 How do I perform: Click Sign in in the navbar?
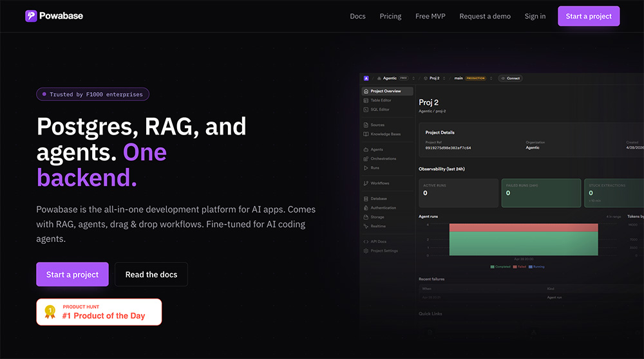[x=535, y=17]
